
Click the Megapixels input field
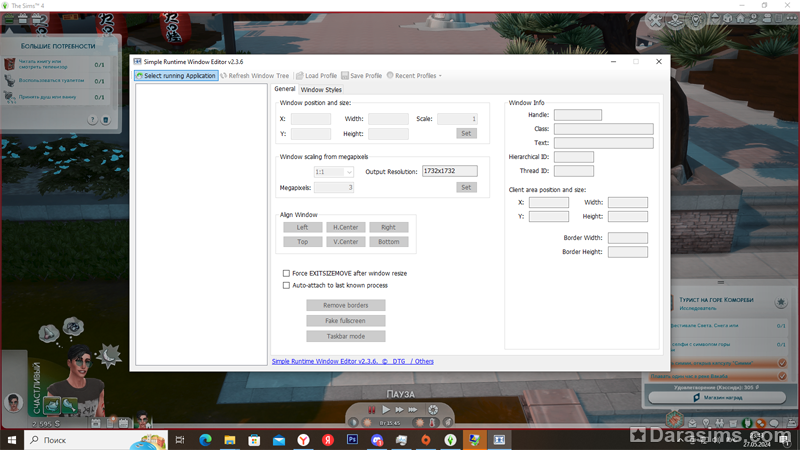(334, 187)
